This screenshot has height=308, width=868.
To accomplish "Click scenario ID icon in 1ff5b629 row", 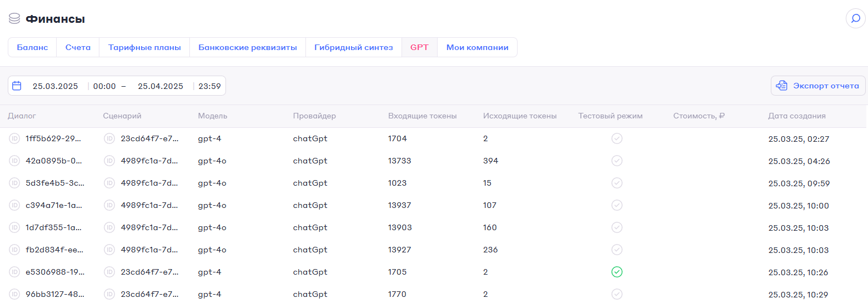I will pos(109,138).
